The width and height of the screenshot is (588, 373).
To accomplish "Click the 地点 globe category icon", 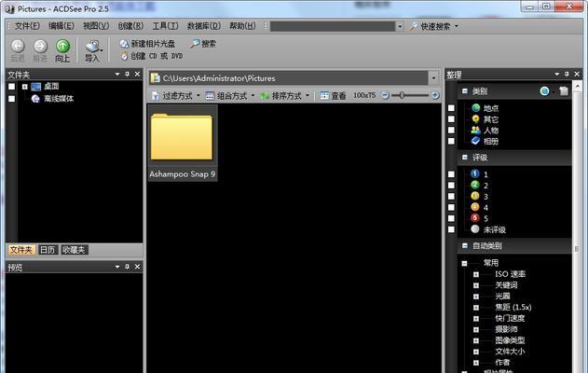I will pos(475,108).
